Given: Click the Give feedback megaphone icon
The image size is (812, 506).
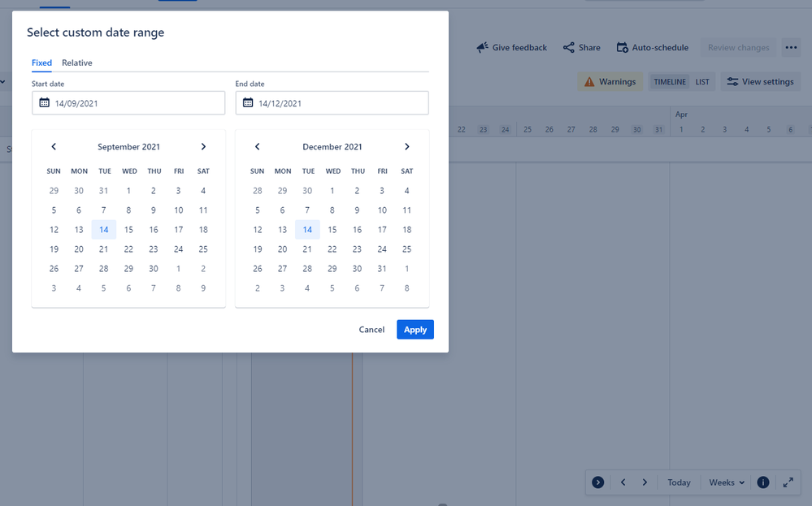Looking at the screenshot, I should coord(482,48).
